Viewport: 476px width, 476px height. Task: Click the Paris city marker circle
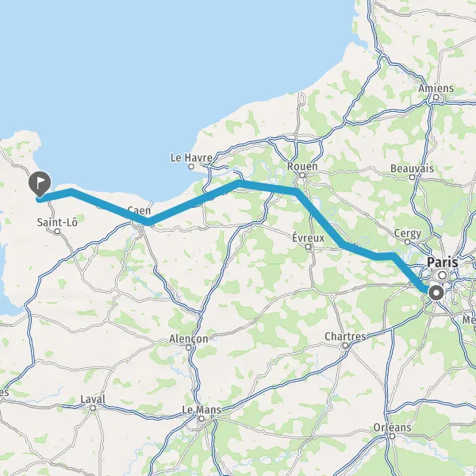point(443,275)
